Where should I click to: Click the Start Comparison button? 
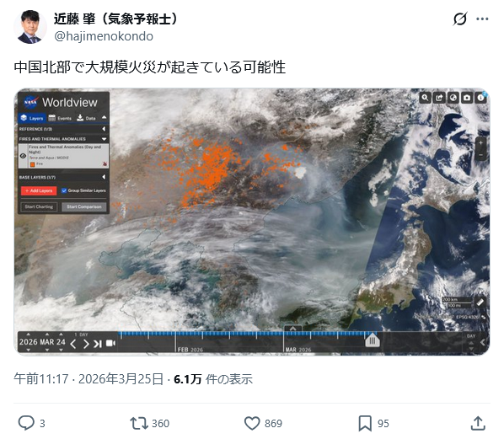pos(84,206)
